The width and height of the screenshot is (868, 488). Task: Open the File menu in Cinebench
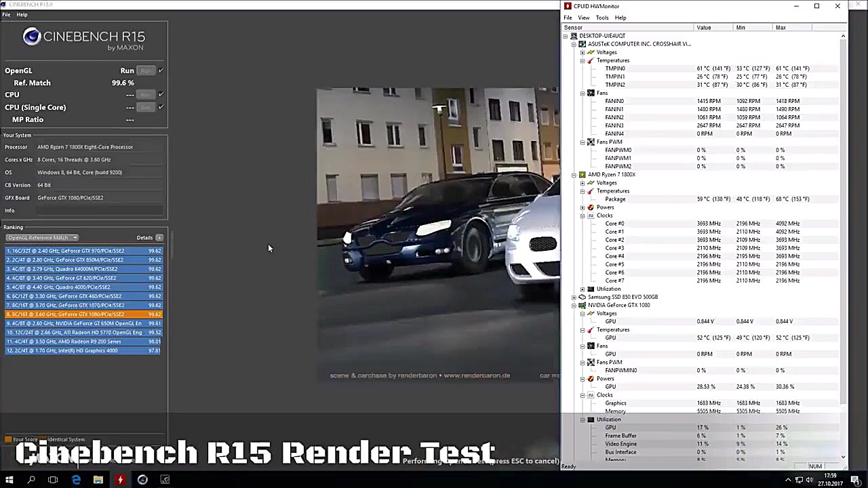pyautogui.click(x=6, y=14)
